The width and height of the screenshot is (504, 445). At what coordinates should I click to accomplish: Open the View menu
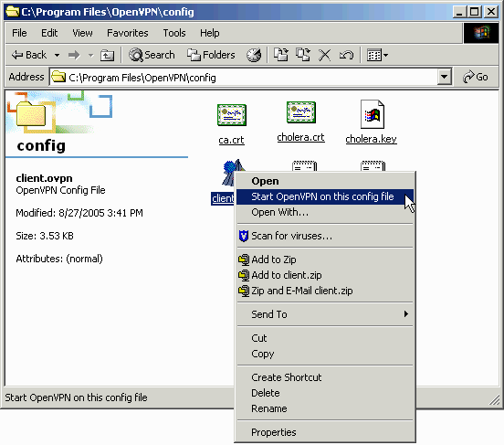[82, 33]
